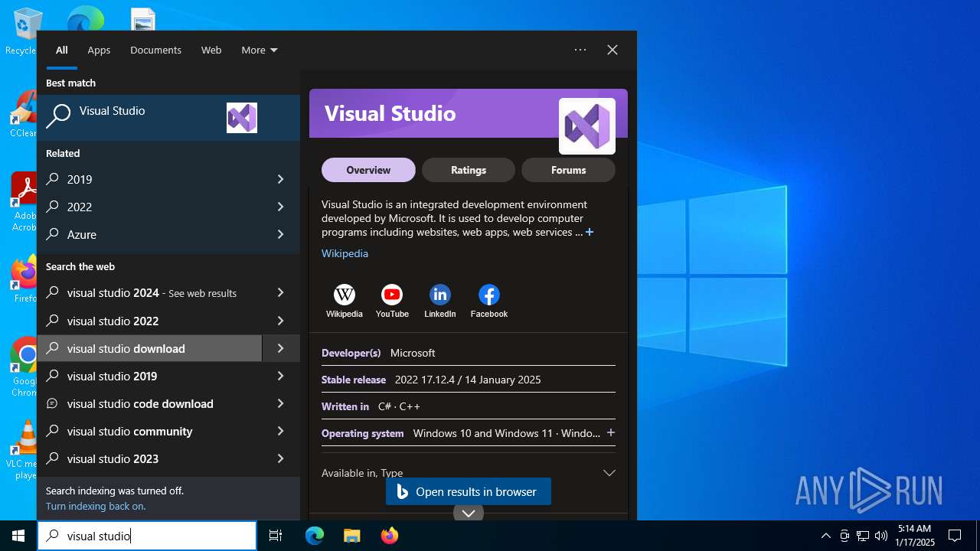Click the taskbar search input field
Image resolution: width=980 pixels, height=551 pixels.
click(147, 536)
